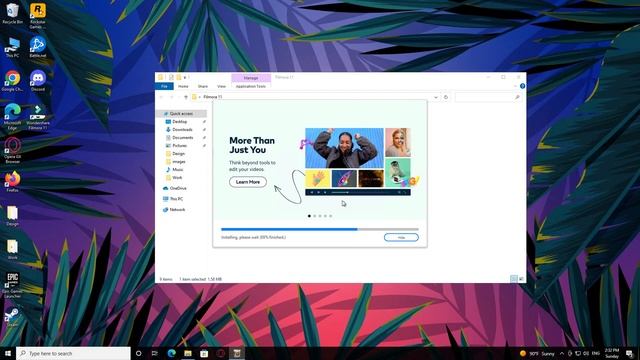The height and width of the screenshot is (360, 640).
Task: Click the Refresh button beside address bar
Action: (x=446, y=97)
